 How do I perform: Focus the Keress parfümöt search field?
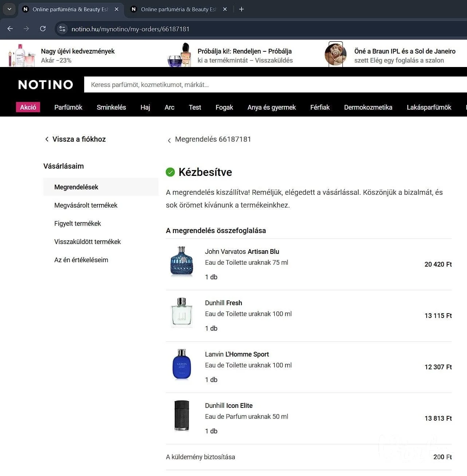pyautogui.click(x=275, y=84)
